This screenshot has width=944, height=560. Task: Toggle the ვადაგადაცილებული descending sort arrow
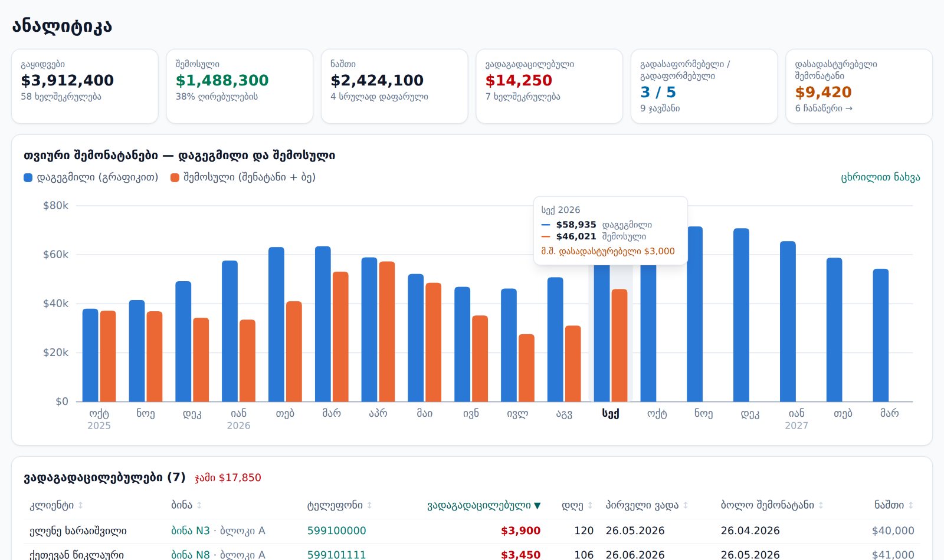[x=537, y=505]
